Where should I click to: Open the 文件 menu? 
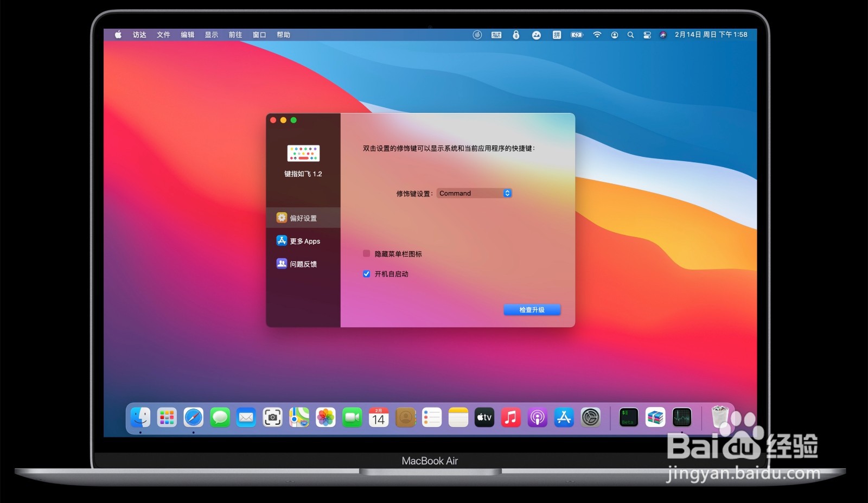tap(163, 35)
